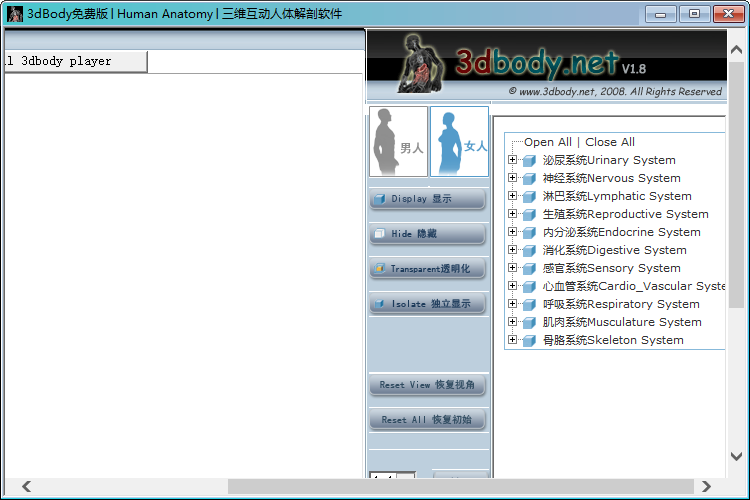This screenshot has height=500, width=750.
Task: Click the cube icon beside Musculature System
Action: tap(529, 323)
